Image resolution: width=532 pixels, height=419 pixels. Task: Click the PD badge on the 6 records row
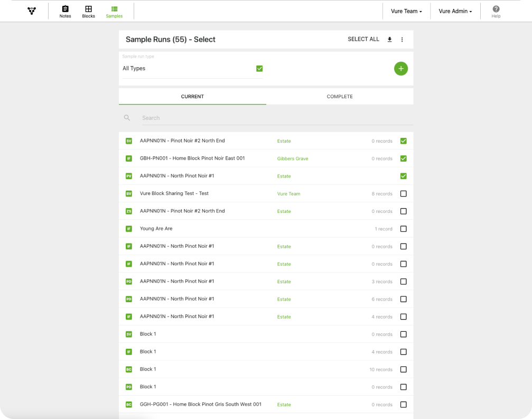tap(129, 299)
